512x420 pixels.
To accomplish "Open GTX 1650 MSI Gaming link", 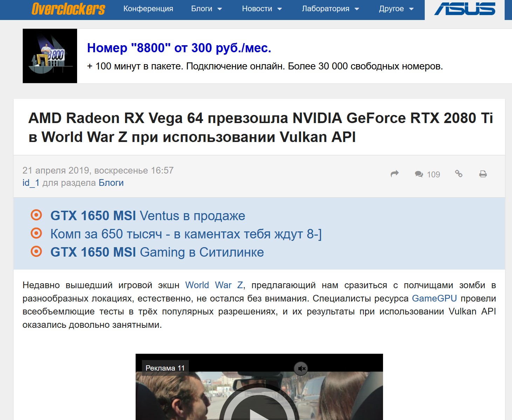I will 157,252.
